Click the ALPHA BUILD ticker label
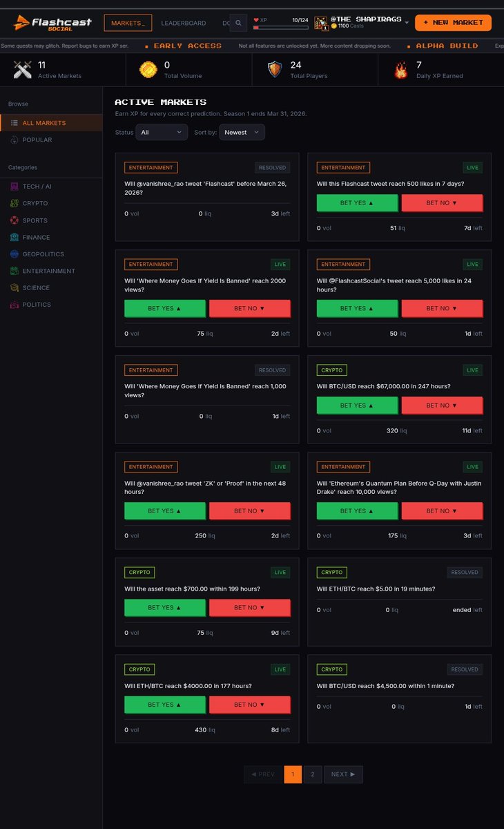This screenshot has width=504, height=829. coord(447,46)
